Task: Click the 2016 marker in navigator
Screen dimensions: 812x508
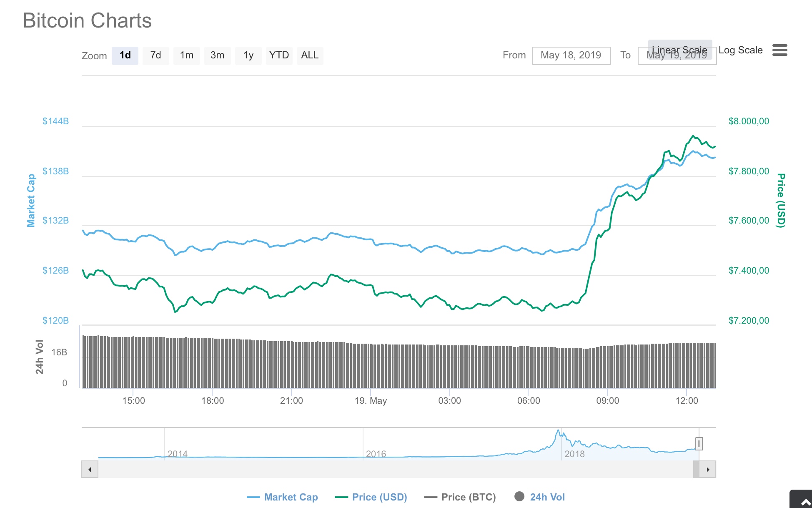Action: (376, 454)
